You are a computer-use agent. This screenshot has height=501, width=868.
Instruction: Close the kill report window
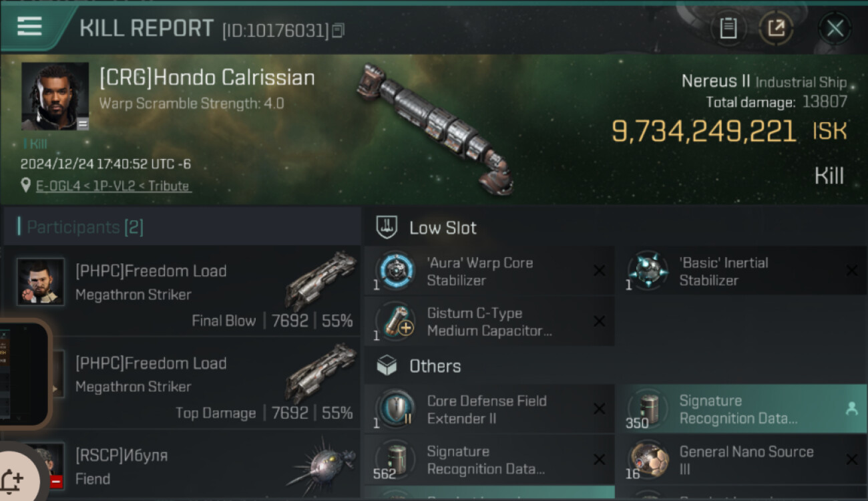coord(835,28)
